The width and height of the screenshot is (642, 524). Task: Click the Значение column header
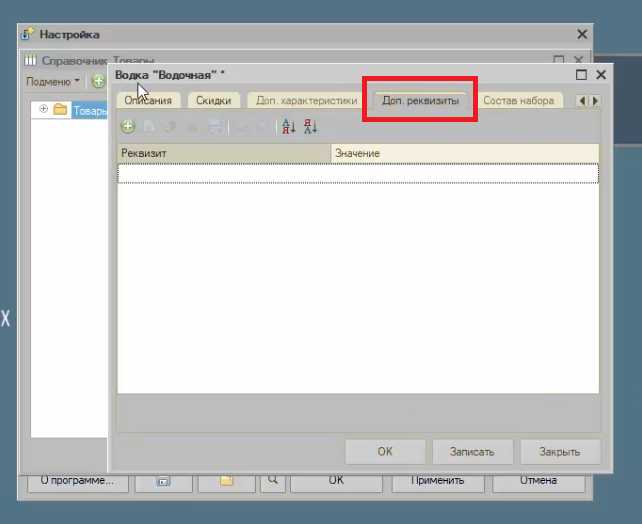tap(465, 152)
